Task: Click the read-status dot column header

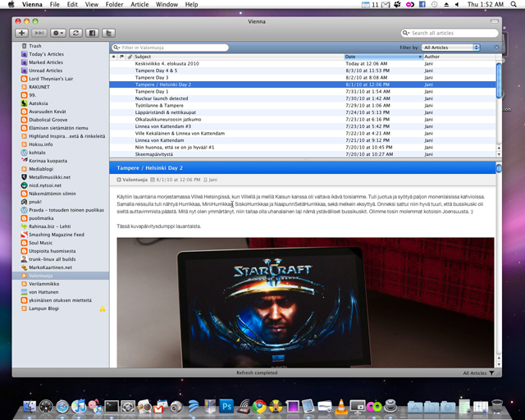Action: pyautogui.click(x=114, y=57)
